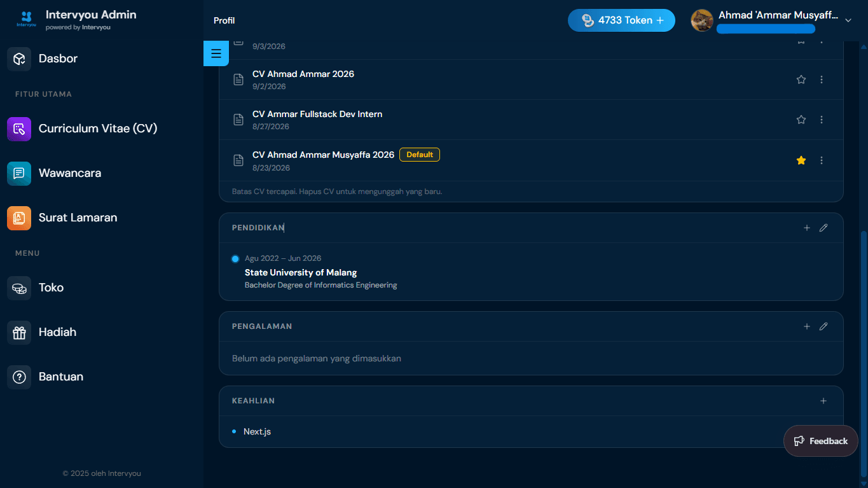This screenshot has height=488, width=868.
Task: Add a new Keahlian skill
Action: (823, 401)
